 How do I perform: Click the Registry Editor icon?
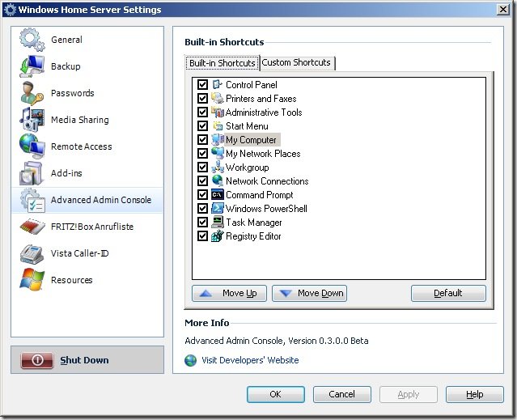pyautogui.click(x=218, y=236)
